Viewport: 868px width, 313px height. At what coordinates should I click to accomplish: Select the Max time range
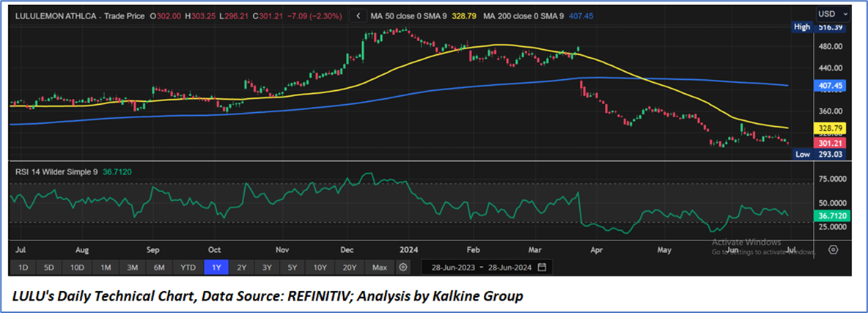[x=379, y=268]
